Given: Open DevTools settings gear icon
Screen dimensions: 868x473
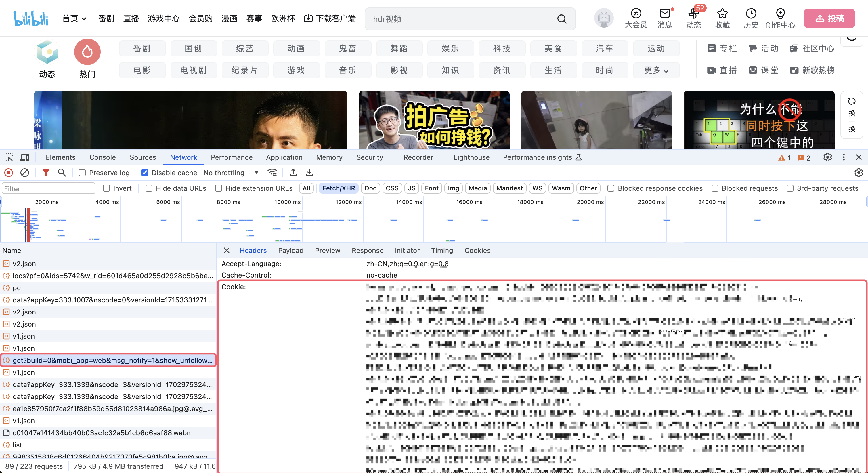Looking at the screenshot, I should pyautogui.click(x=827, y=157).
